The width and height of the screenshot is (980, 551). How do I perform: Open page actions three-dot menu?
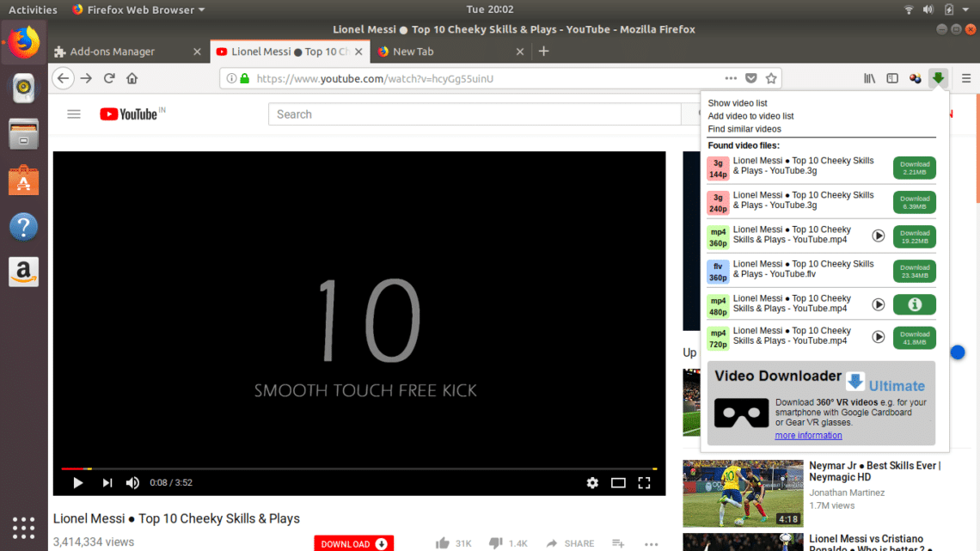(x=731, y=78)
